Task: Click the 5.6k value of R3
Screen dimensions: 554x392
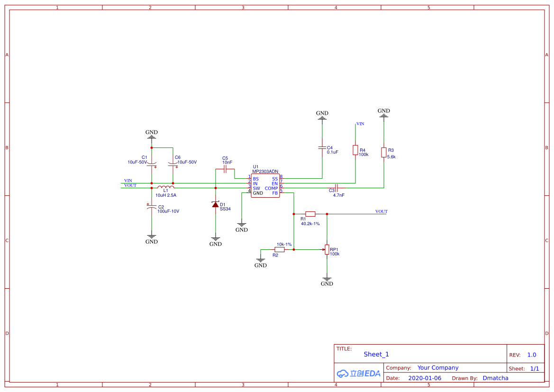Action: 391,157
